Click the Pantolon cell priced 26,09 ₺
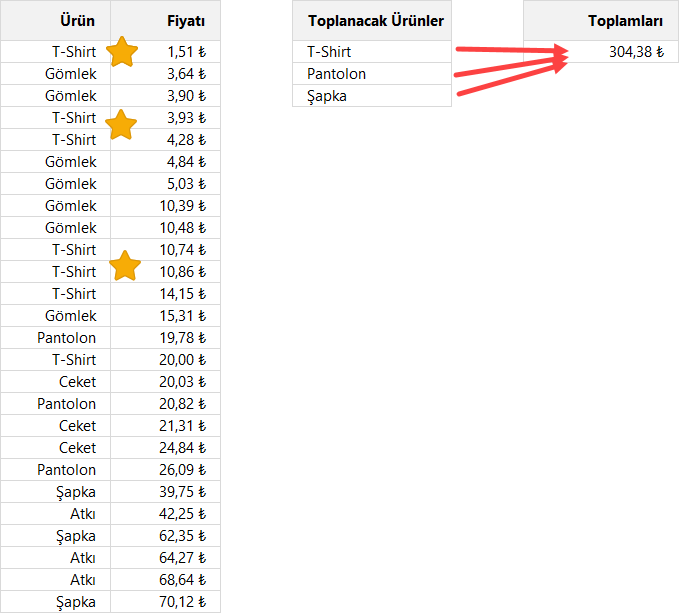This screenshot has width=679, height=613. point(56,470)
